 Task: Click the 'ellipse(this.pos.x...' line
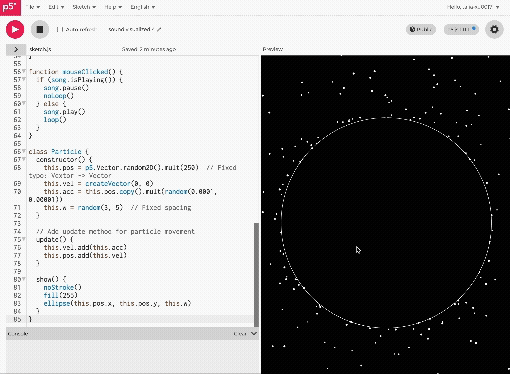pos(117,304)
